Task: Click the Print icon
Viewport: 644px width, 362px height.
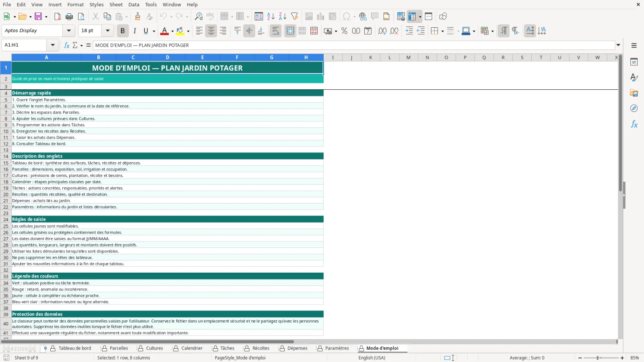Action: [x=69, y=16]
